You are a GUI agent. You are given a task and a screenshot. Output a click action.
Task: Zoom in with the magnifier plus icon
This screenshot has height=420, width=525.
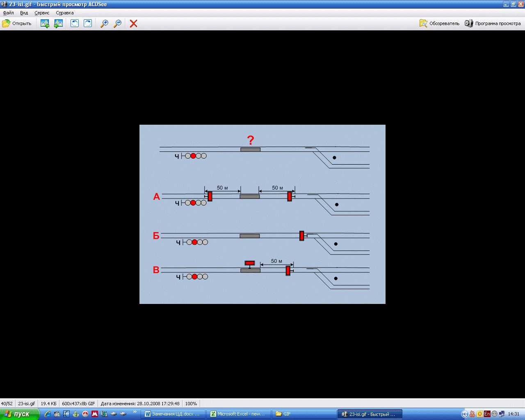pos(104,23)
